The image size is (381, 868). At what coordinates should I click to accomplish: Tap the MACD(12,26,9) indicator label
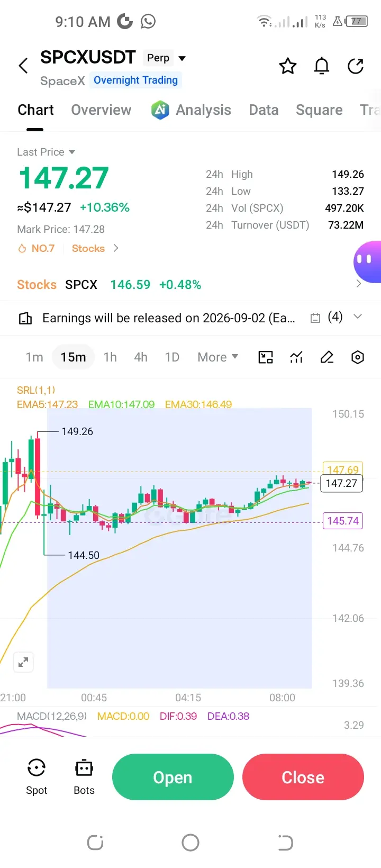click(52, 716)
